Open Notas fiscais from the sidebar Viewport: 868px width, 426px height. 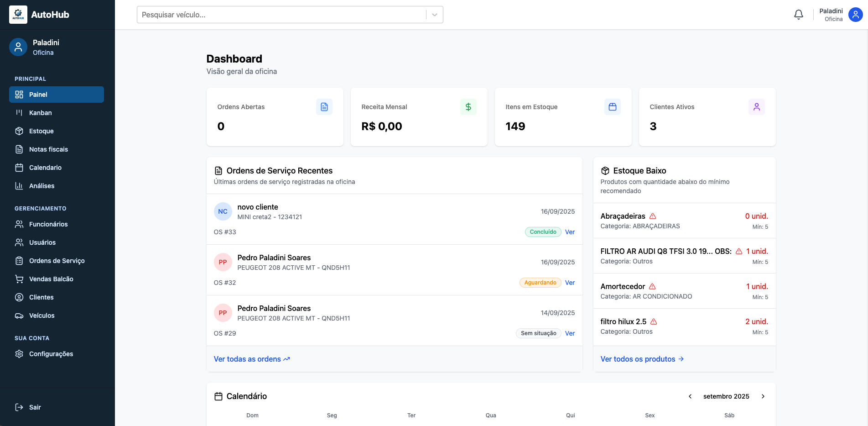[48, 149]
